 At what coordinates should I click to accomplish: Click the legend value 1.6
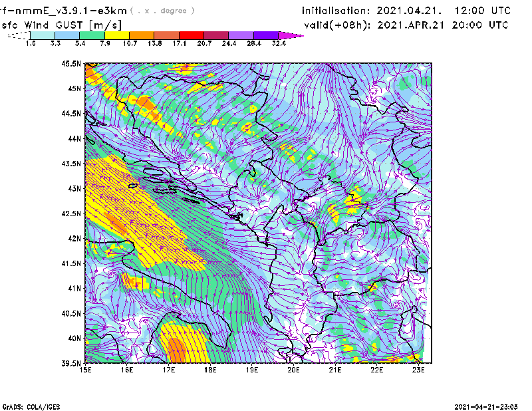click(x=31, y=43)
